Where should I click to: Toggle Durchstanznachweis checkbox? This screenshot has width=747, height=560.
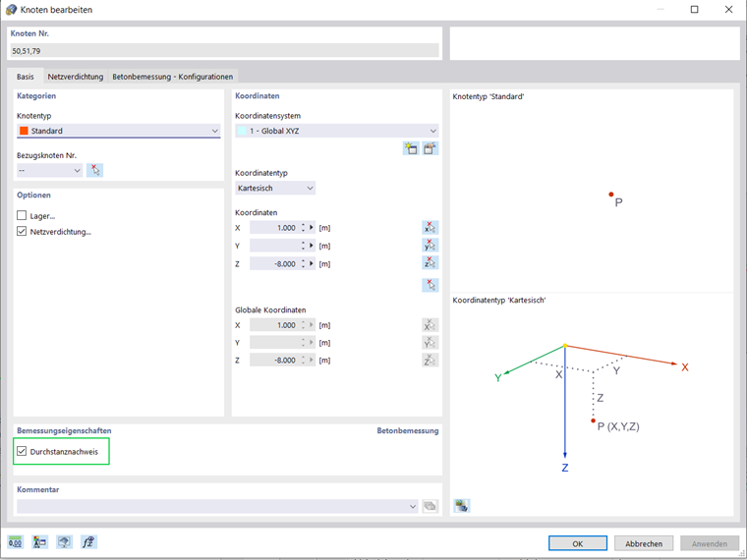pyautogui.click(x=22, y=451)
